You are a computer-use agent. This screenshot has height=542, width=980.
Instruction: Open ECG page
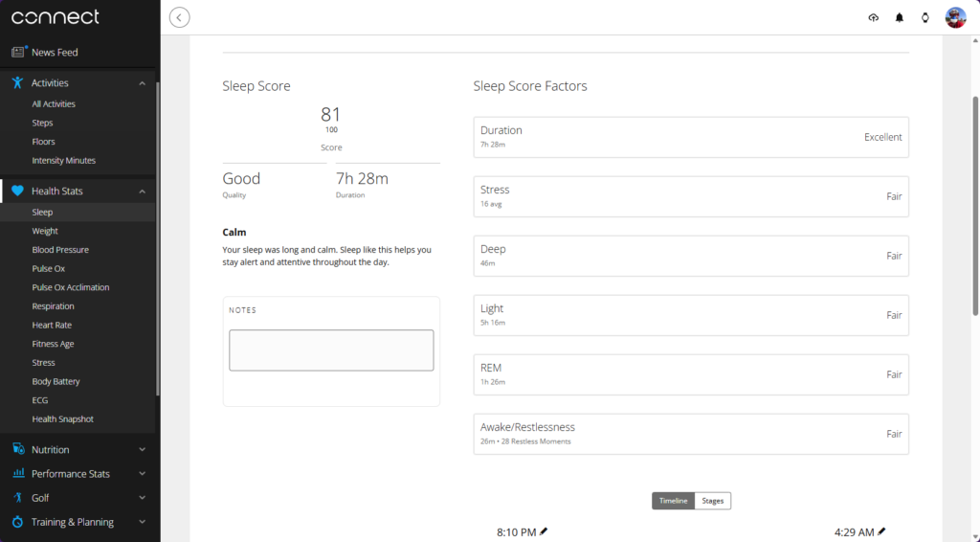pos(40,399)
